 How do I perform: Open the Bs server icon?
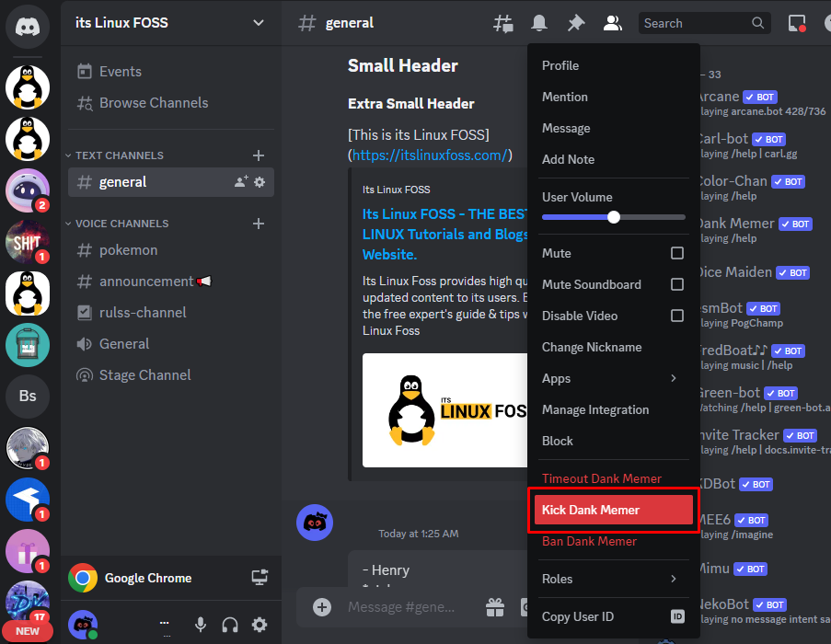coord(27,396)
